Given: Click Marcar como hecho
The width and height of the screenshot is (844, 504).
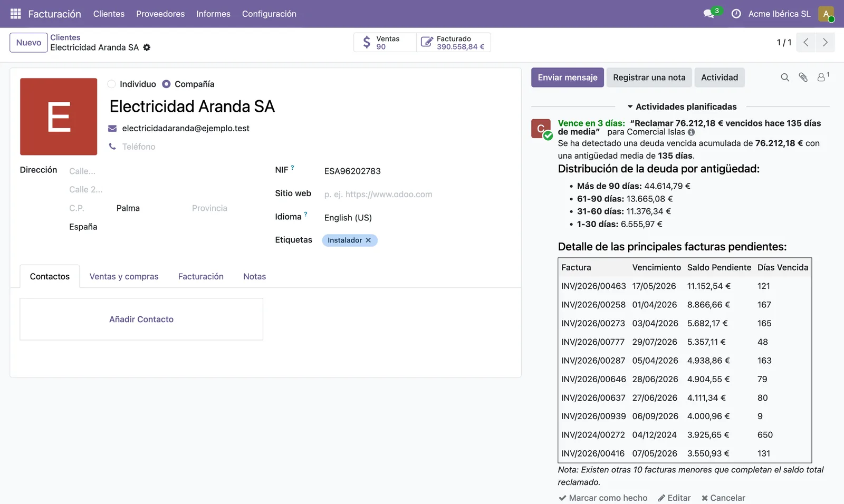Looking at the screenshot, I should [x=603, y=498].
